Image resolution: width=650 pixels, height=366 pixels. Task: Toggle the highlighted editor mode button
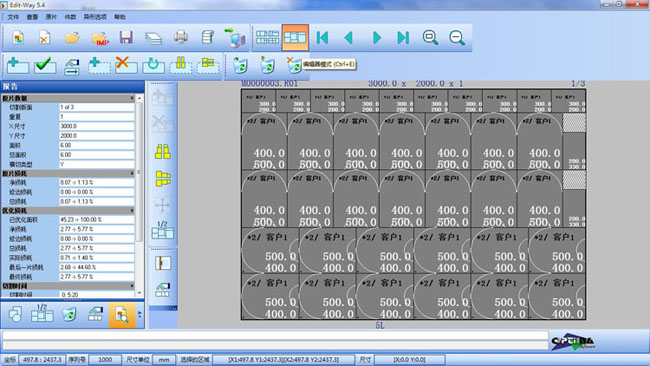295,38
